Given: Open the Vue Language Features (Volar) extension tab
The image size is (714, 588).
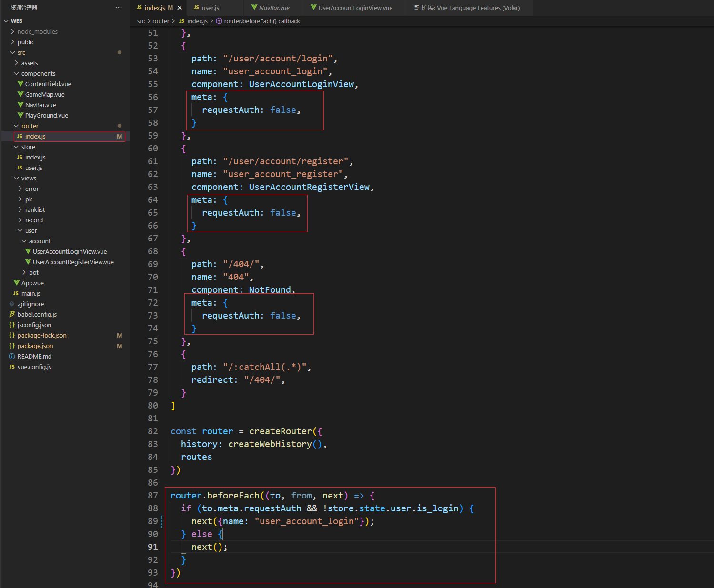Looking at the screenshot, I should (x=467, y=8).
